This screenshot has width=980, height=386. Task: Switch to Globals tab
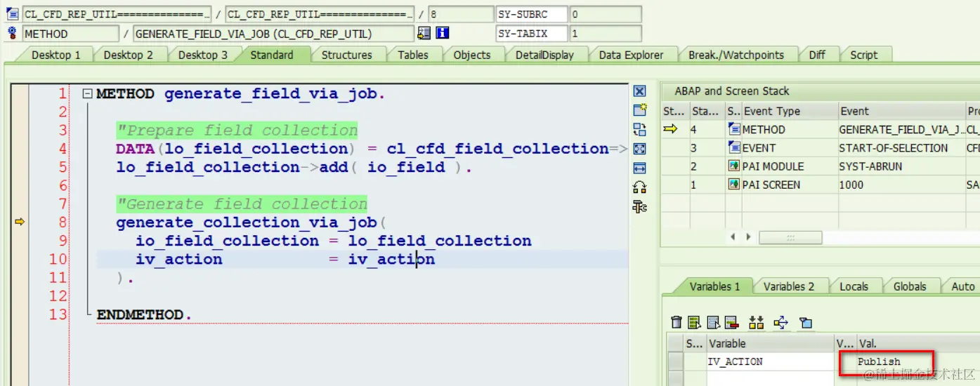coord(909,286)
